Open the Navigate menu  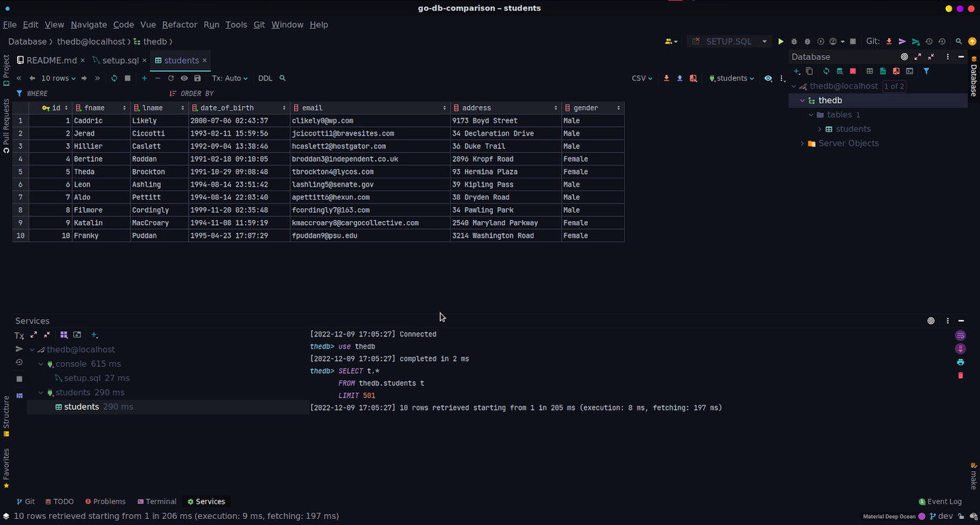coord(88,25)
